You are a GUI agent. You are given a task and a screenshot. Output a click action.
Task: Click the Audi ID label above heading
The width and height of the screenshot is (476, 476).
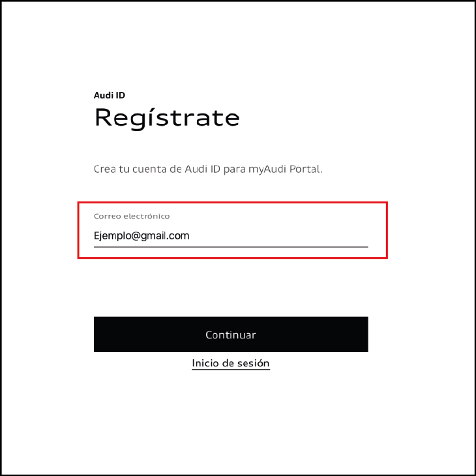[x=110, y=95]
